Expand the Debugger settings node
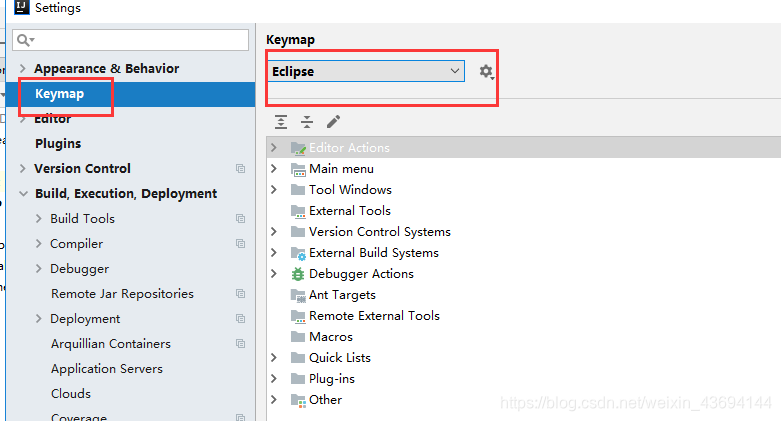Image resolution: width=781 pixels, height=421 pixels. pos(39,269)
